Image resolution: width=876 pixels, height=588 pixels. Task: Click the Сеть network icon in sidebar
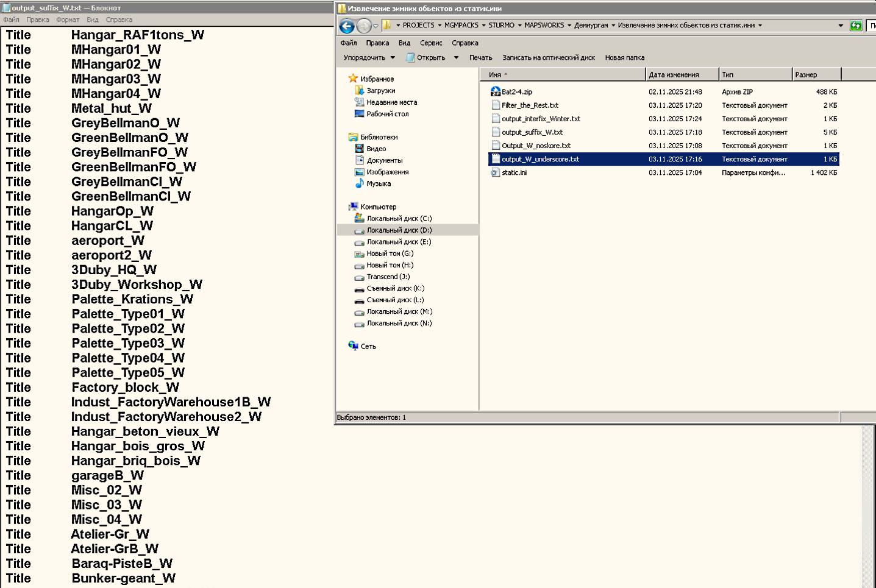(353, 346)
